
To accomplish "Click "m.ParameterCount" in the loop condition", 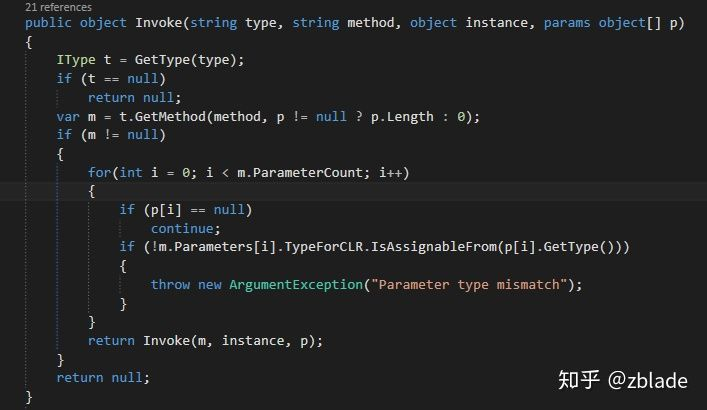I will click(x=299, y=173).
